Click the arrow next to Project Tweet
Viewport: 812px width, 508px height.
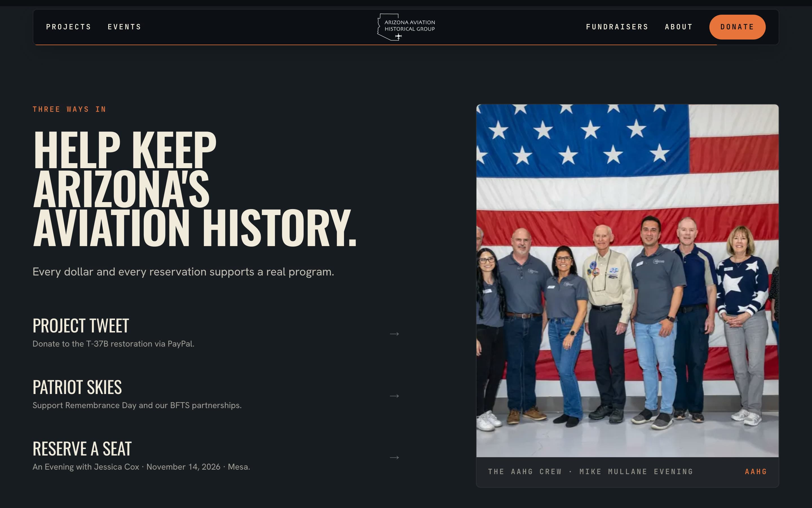(x=394, y=334)
